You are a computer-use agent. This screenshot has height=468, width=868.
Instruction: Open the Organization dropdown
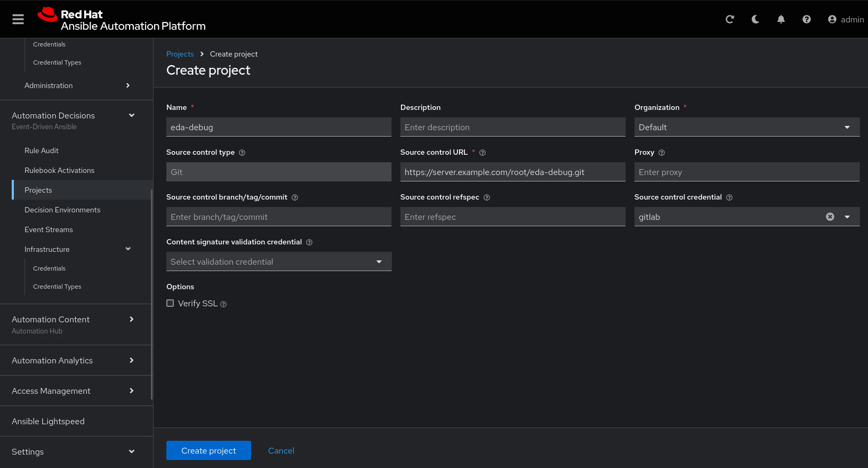pyautogui.click(x=747, y=127)
